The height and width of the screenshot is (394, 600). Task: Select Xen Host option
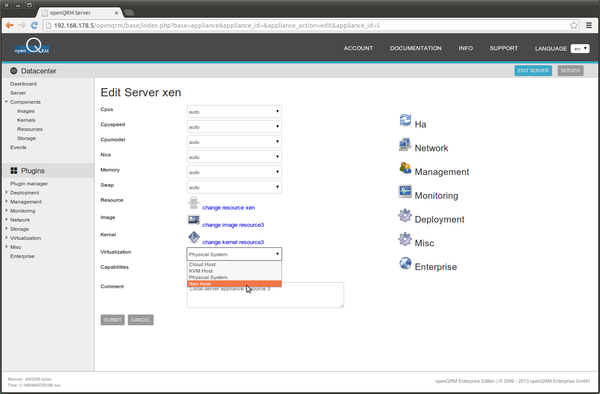(x=234, y=284)
